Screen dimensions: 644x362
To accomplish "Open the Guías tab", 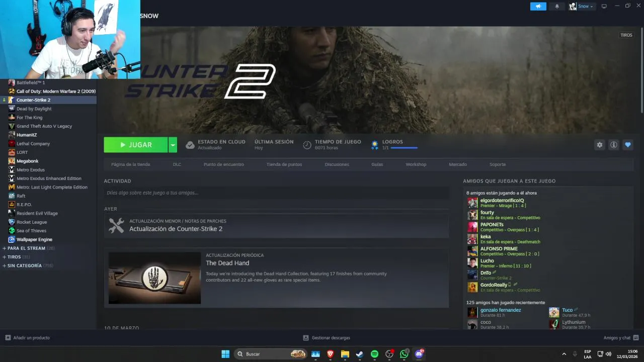I will [x=377, y=164].
